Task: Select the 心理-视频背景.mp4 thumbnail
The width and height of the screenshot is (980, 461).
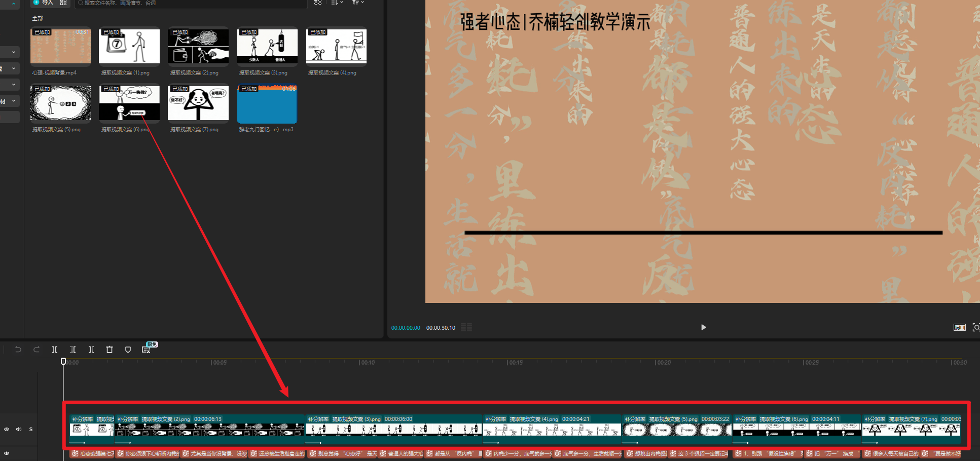Action: (x=60, y=47)
